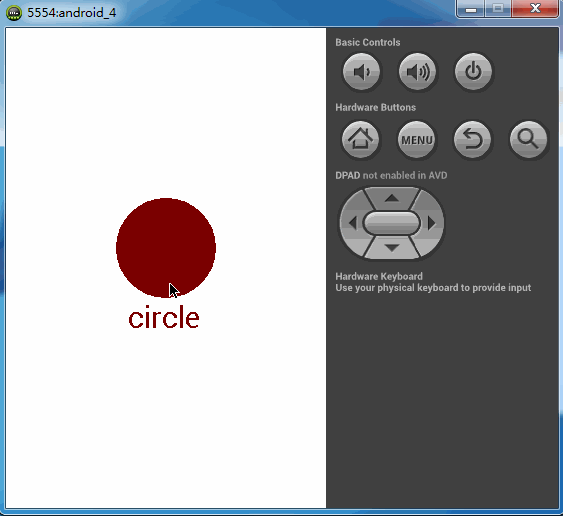Click the DPAD right arrow

coord(431,223)
